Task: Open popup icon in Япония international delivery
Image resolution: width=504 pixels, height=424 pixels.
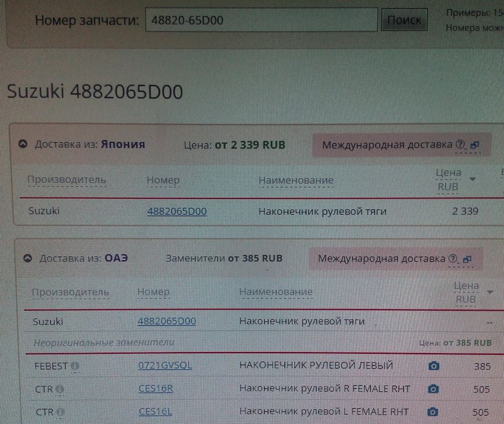Action: click(x=475, y=145)
